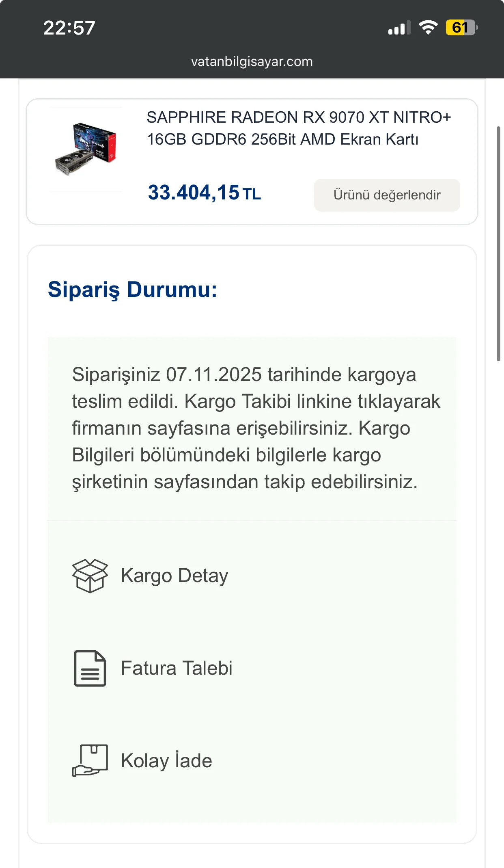Click the Sipariş Durumu heading
Screen dimensions: 504x868
point(132,290)
